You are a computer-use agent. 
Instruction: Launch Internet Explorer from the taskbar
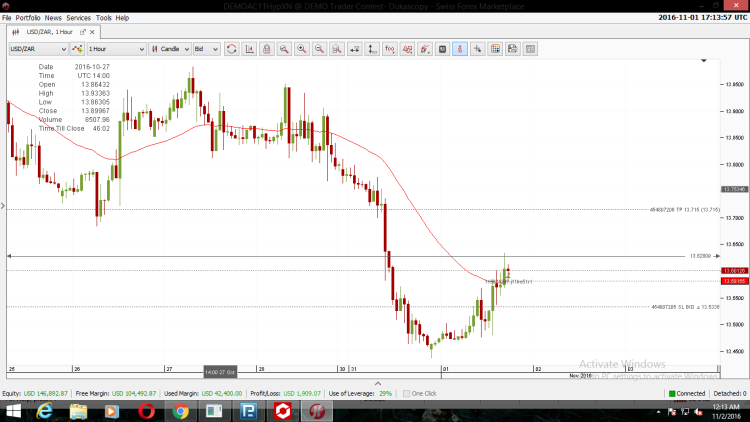click(44, 411)
